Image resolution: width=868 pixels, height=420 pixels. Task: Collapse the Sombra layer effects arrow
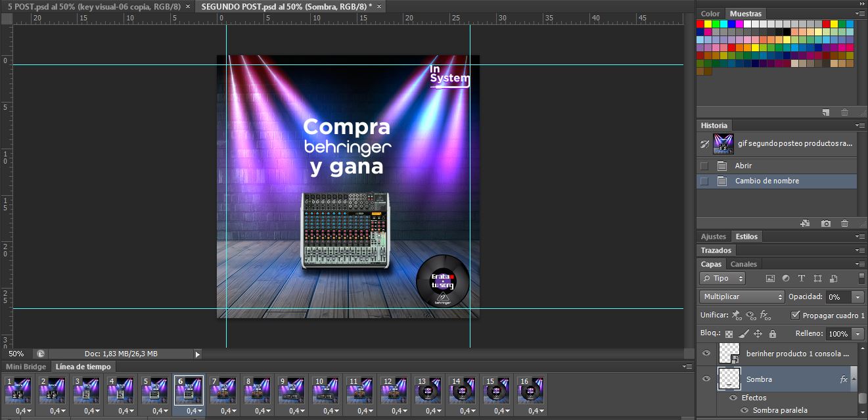point(854,379)
